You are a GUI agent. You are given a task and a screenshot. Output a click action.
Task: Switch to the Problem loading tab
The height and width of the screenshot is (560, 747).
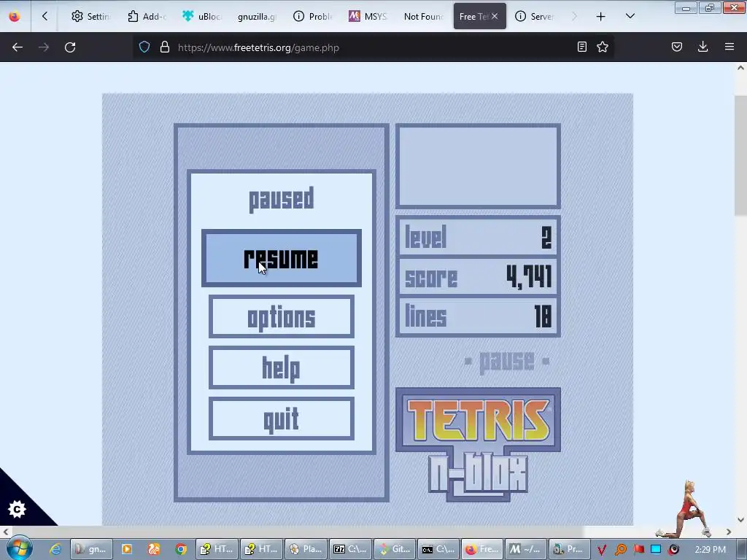coord(313,16)
